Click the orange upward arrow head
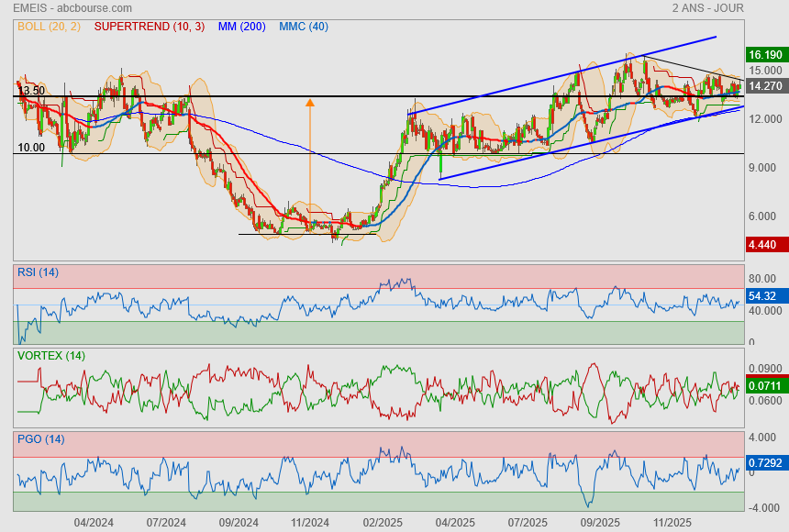789x532 pixels. coord(310,103)
